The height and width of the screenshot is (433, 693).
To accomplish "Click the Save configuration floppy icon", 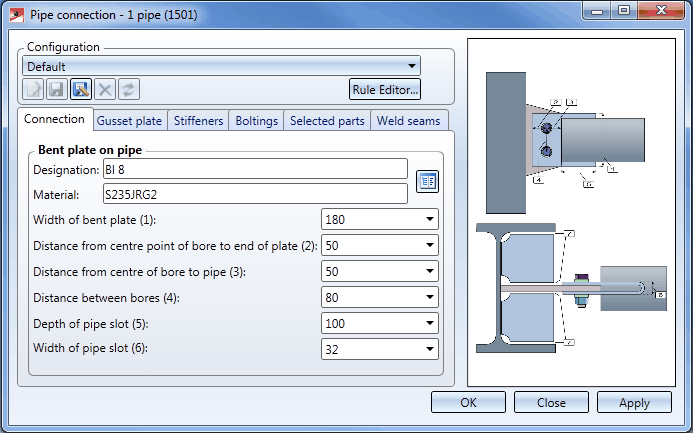I will [x=57, y=89].
